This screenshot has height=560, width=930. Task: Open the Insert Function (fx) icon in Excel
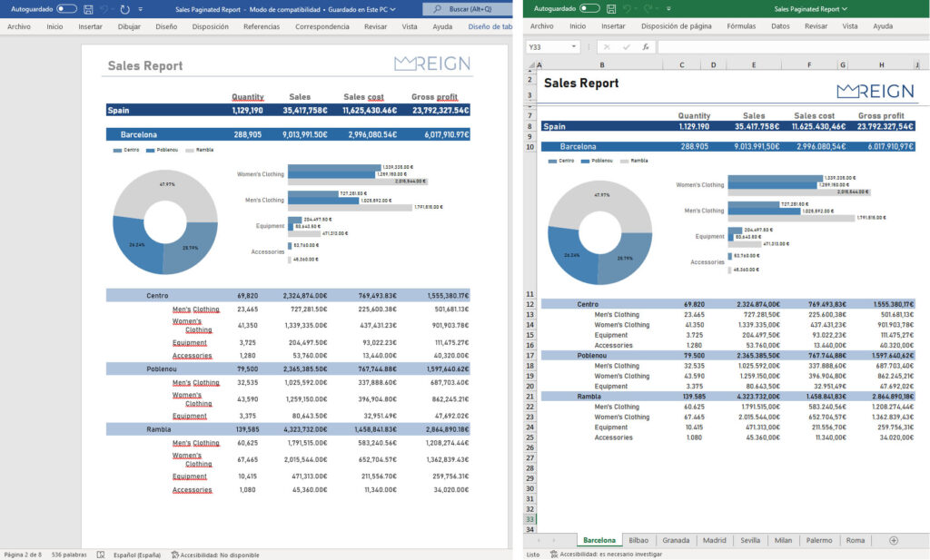click(646, 46)
